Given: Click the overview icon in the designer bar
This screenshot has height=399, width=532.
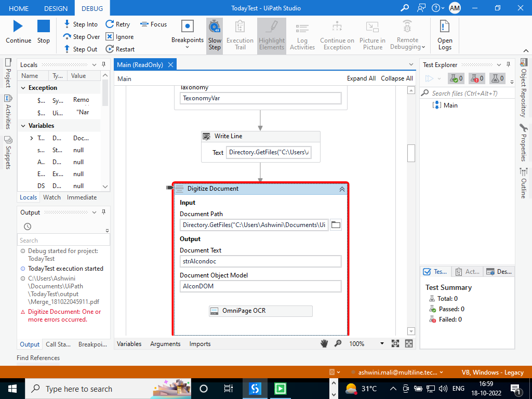Looking at the screenshot, I should [x=409, y=344].
